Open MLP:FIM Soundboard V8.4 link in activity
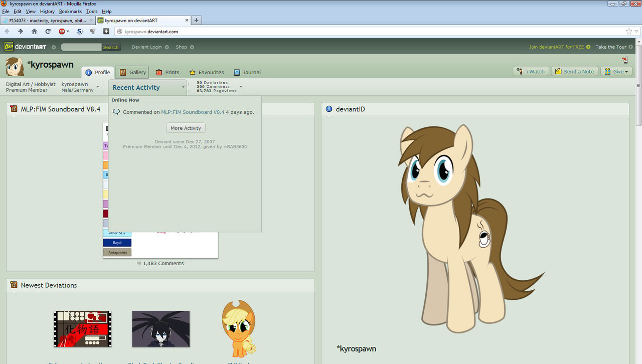 pyautogui.click(x=193, y=112)
